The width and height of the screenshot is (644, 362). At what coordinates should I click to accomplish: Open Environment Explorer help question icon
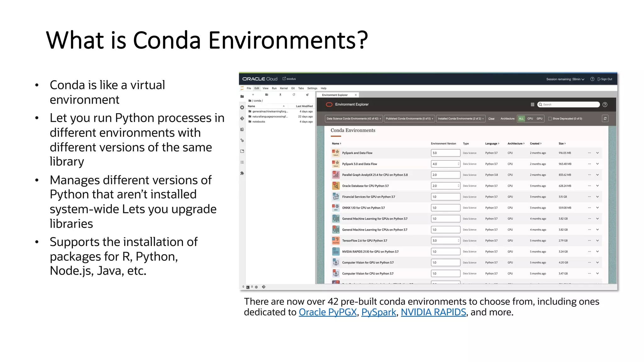pos(605,105)
